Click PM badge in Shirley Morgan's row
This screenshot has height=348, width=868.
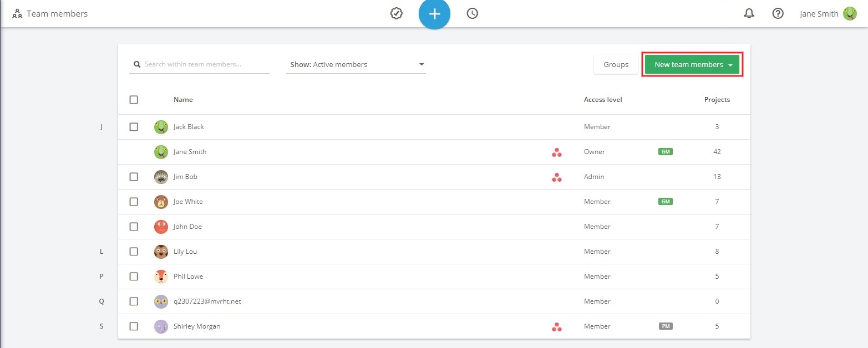click(x=666, y=326)
